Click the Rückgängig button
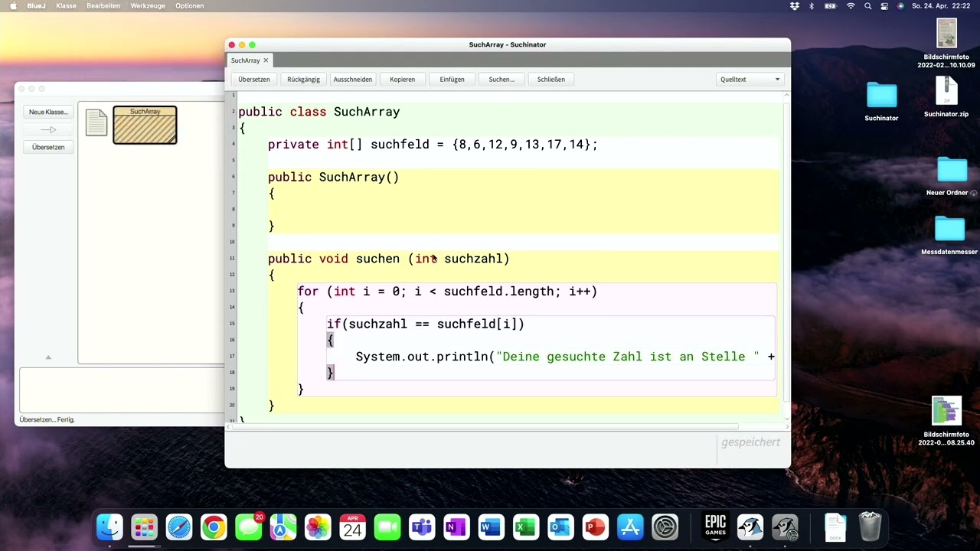 click(303, 79)
